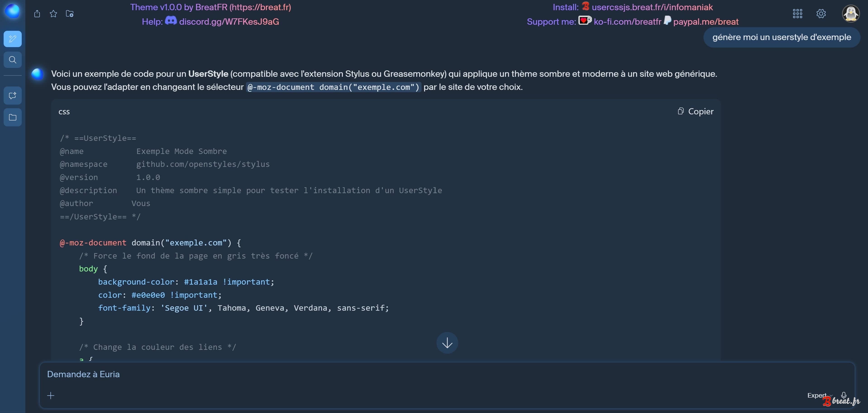Click the chat sparkle sidebar icon
868x413 pixels.
pos(12,96)
